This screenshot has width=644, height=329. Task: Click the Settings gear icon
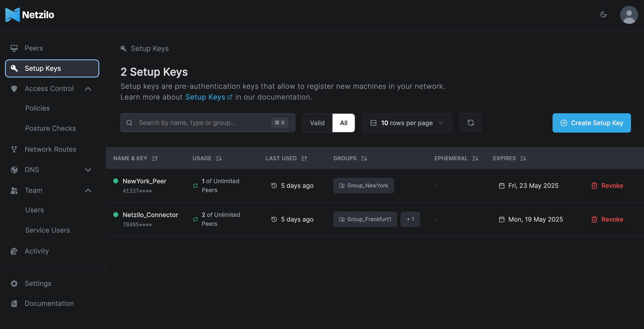tap(14, 284)
